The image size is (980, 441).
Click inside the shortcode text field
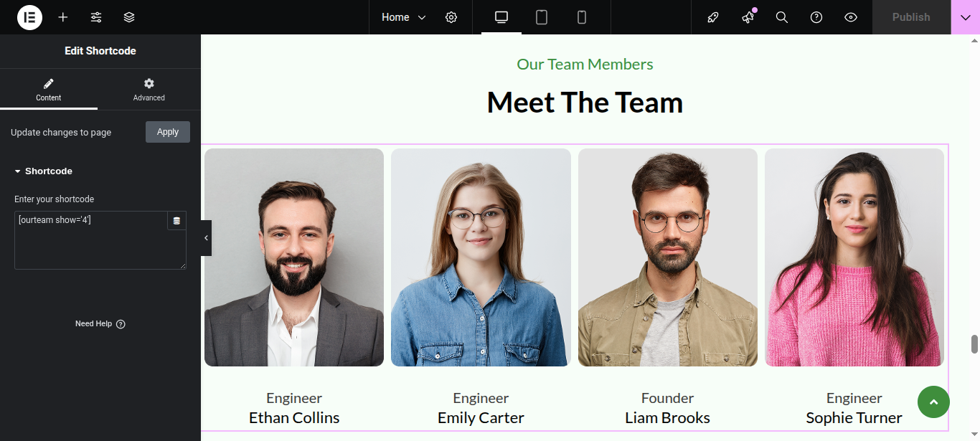point(90,244)
